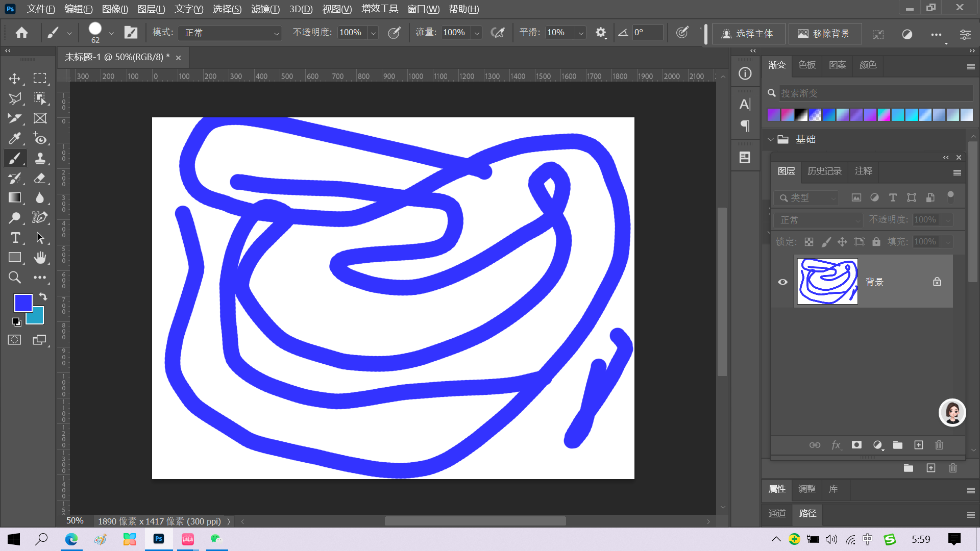Image resolution: width=980 pixels, height=551 pixels.
Task: Select the Hand tool
Action: pos(40,258)
